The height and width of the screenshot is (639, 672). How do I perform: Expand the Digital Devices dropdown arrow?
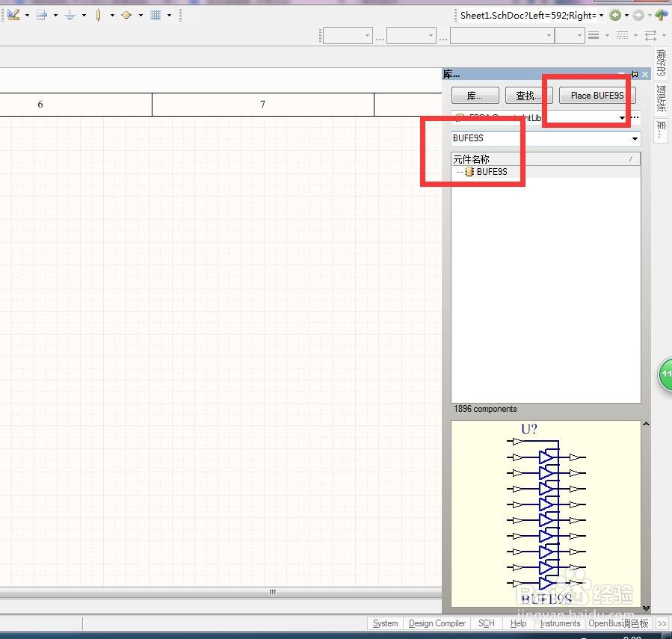pos(112,16)
